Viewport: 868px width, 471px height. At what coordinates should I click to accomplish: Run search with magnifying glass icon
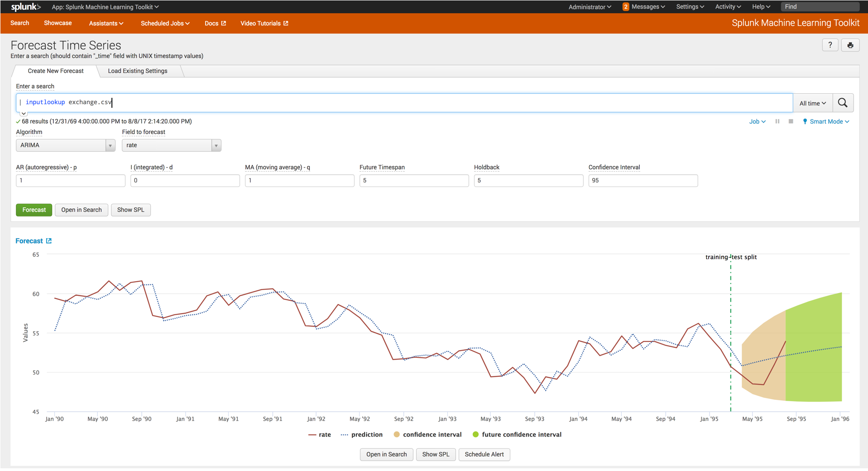pyautogui.click(x=843, y=103)
